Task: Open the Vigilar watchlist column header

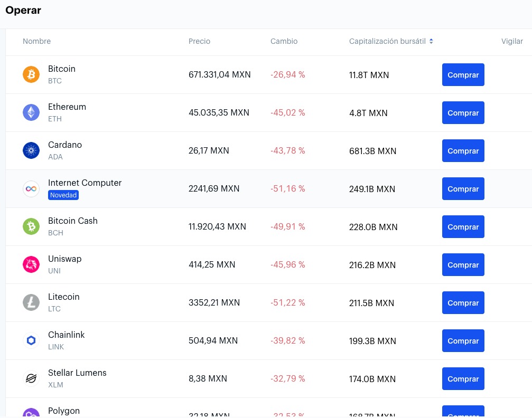Action: (512, 41)
